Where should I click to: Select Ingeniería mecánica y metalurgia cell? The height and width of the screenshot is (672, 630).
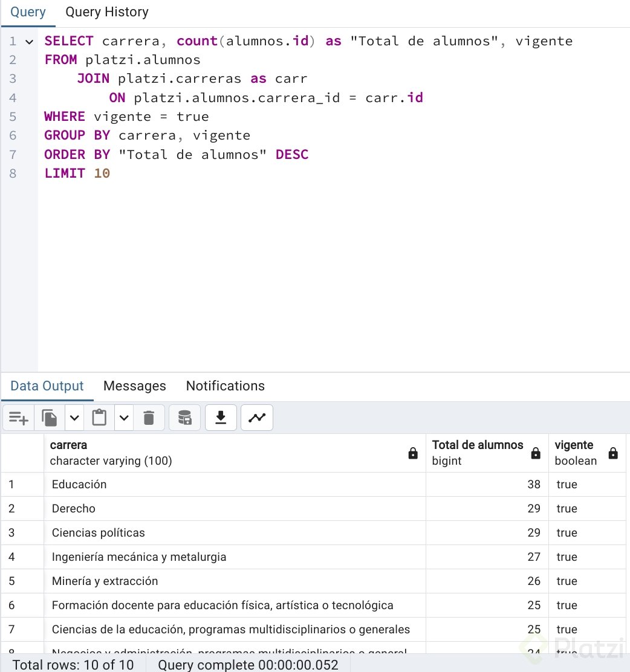pos(235,557)
